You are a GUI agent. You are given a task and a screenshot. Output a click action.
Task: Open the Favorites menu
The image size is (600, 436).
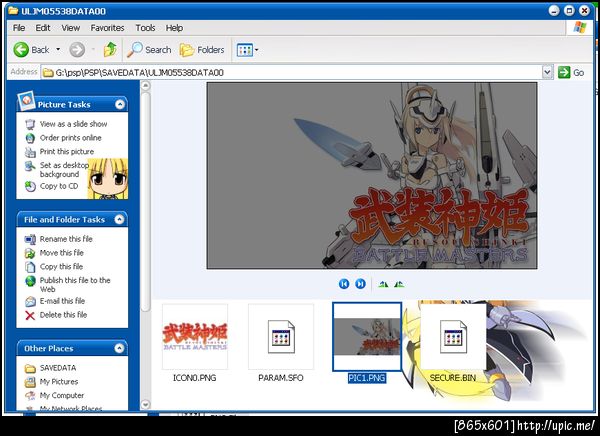[x=107, y=28]
